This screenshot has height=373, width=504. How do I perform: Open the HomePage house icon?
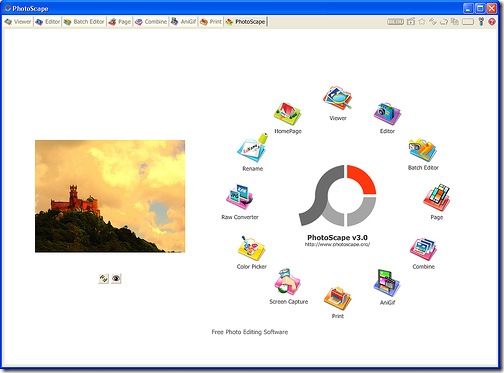pos(287,114)
